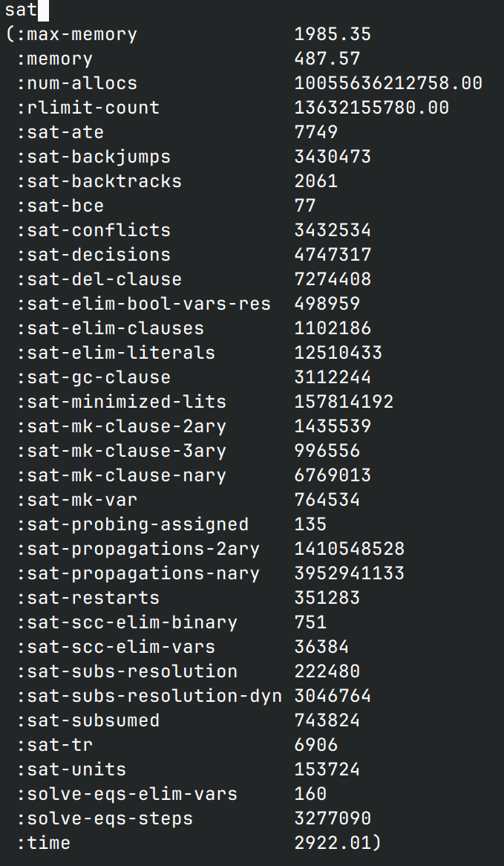504x866 pixels.
Task: Click the :sat-mk-var label
Action: point(76,500)
